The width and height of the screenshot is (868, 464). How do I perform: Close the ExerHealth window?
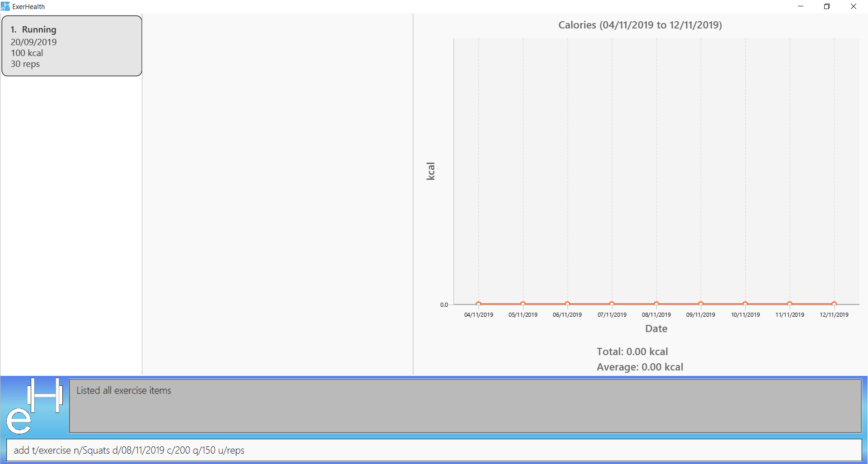pos(854,6)
